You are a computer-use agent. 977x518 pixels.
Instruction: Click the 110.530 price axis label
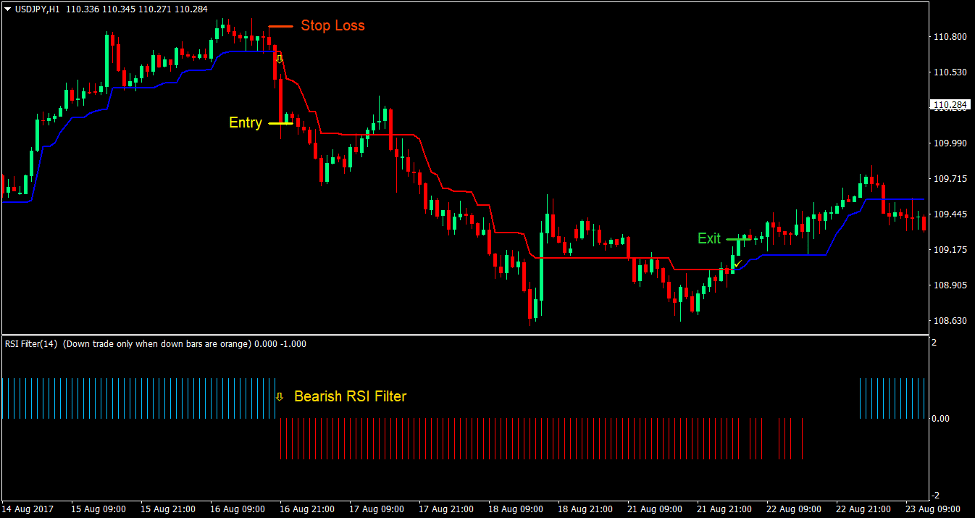click(951, 72)
